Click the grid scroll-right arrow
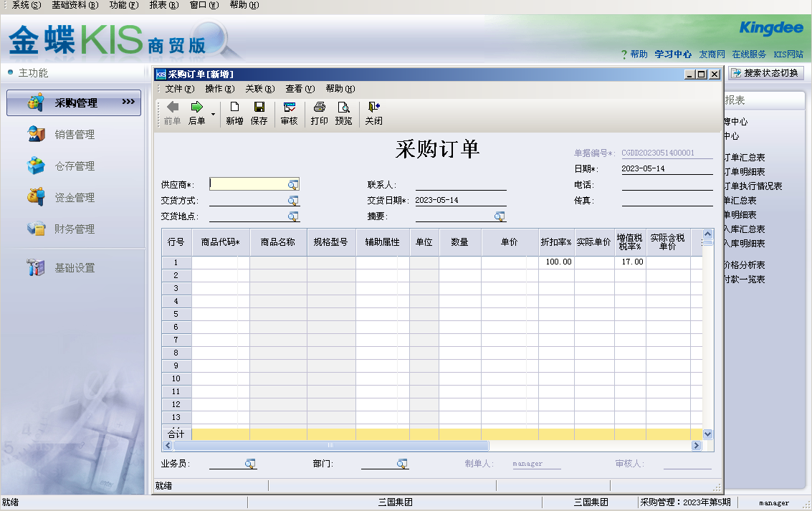Screen dimensions: 812x511 coord(697,445)
